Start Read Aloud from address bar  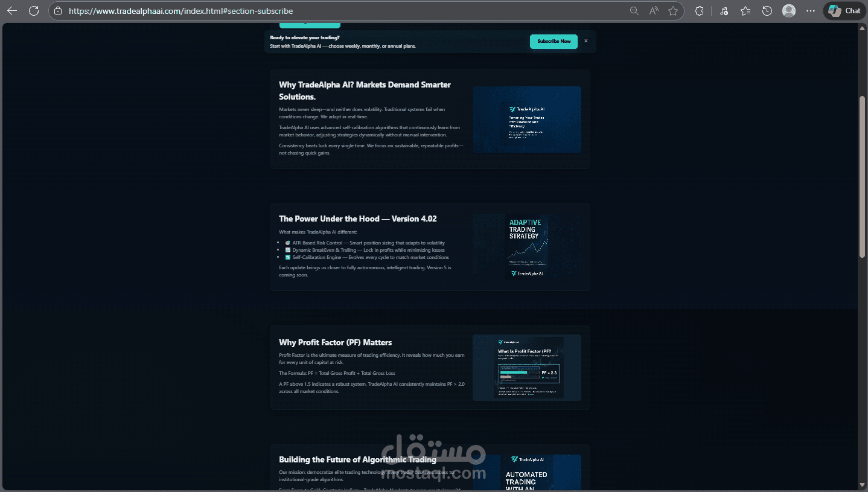pos(654,11)
